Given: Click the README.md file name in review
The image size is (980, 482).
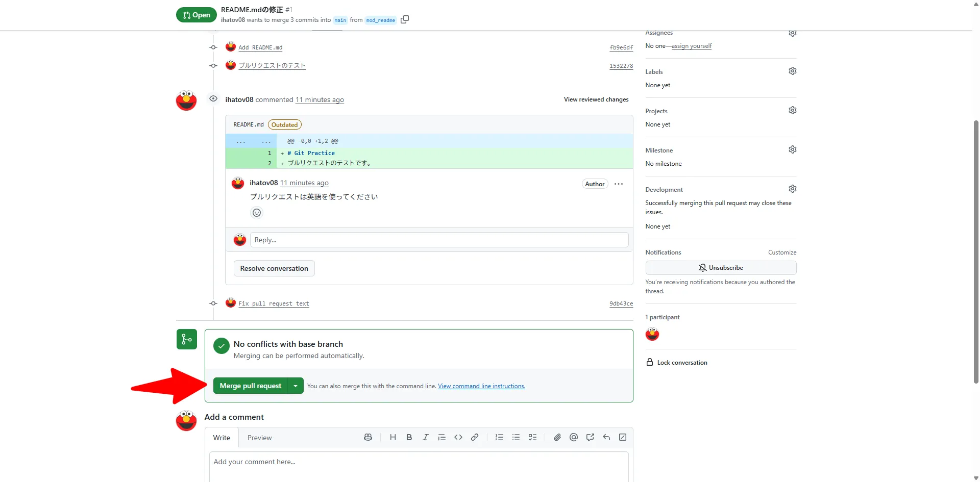Looking at the screenshot, I should 249,124.
